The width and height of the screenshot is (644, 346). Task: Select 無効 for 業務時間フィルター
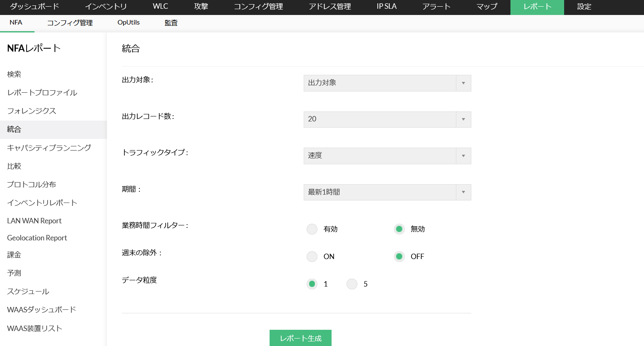point(399,229)
